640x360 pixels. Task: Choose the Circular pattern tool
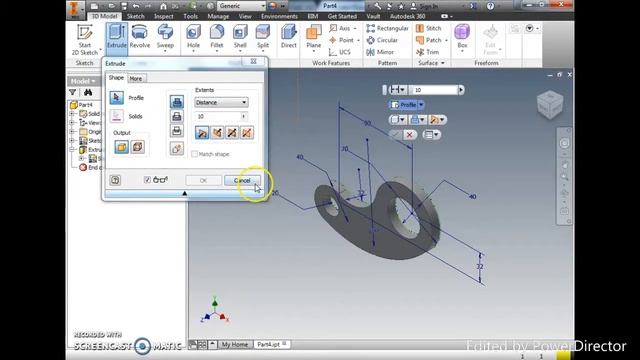382,40
